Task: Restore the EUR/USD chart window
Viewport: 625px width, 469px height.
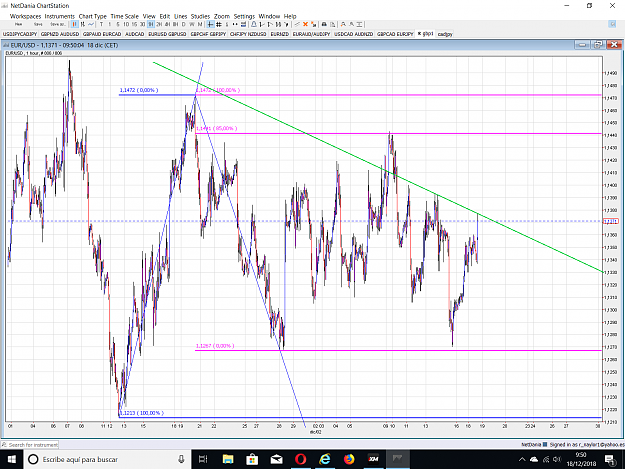Action: [x=598, y=45]
